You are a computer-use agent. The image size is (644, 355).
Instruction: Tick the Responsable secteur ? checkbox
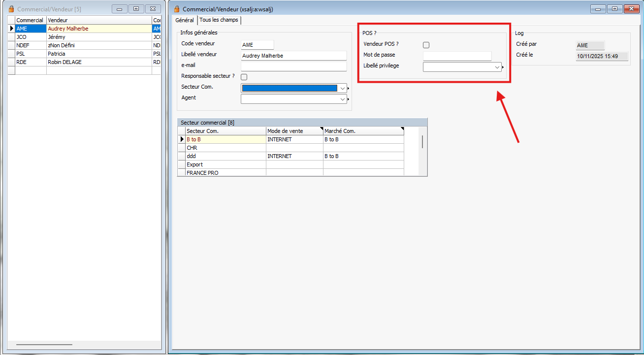tap(244, 77)
